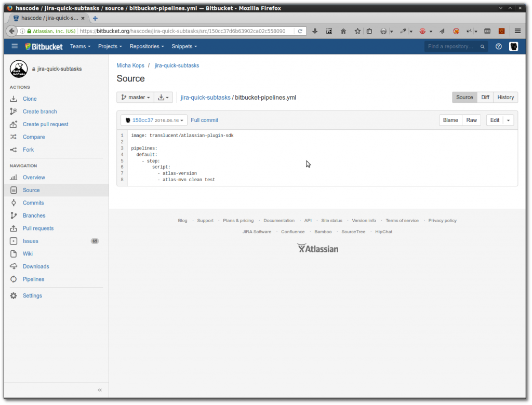Open Firefox's downloads icon
Viewport: 532px width, 405px height.
pos(315,31)
